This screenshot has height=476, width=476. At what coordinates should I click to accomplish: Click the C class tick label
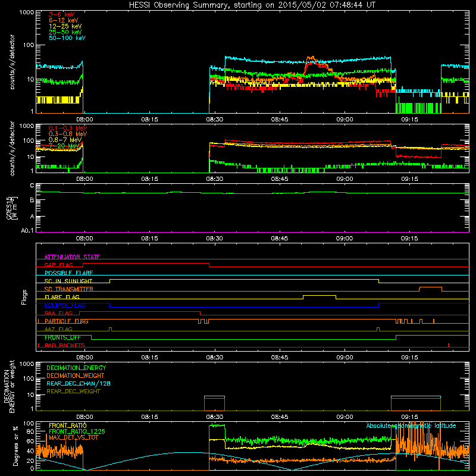tap(32, 186)
